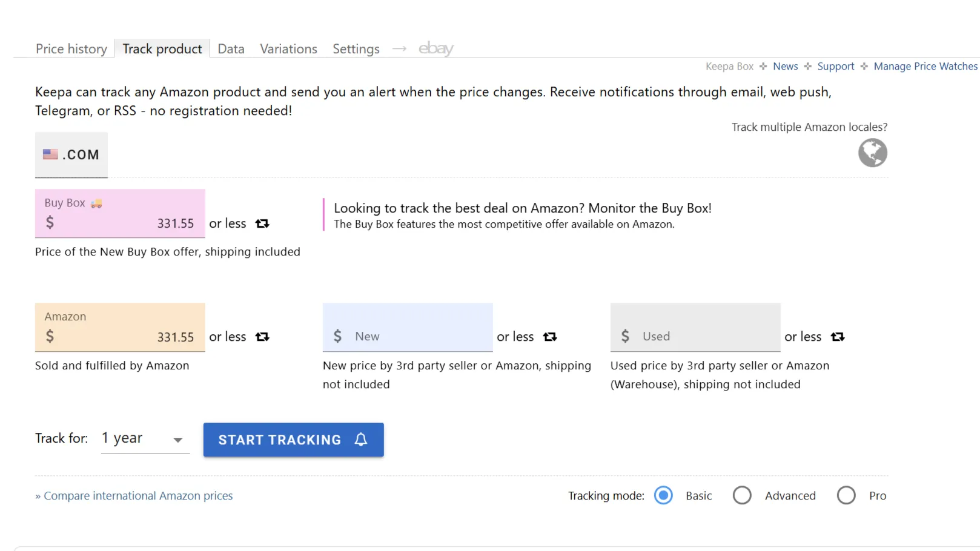Switch to the Price history tab
This screenshot has width=980, height=551.
(x=71, y=48)
